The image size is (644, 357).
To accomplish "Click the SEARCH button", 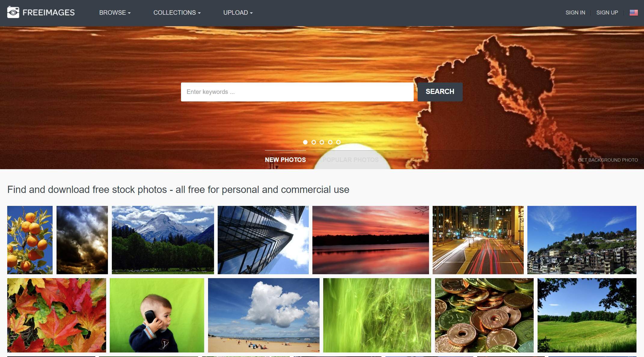I will 440,92.
